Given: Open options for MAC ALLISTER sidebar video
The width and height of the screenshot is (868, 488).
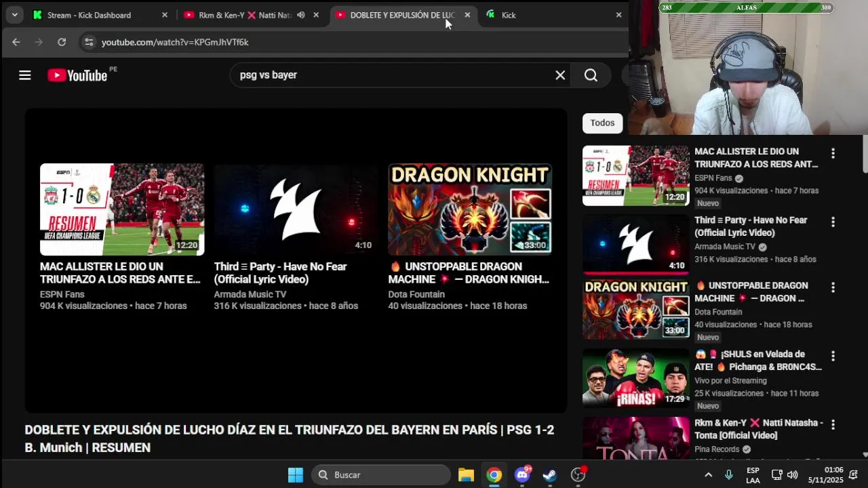Looking at the screenshot, I should pos(833,154).
